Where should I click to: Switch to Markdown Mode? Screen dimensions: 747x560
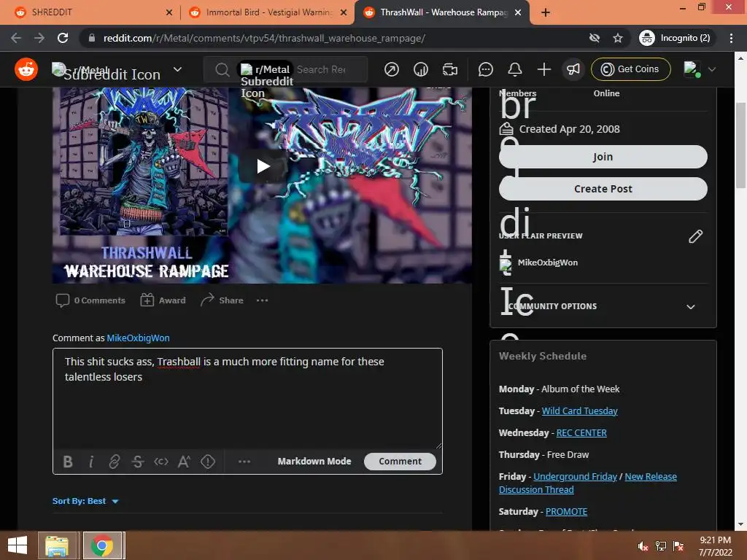pyautogui.click(x=314, y=462)
